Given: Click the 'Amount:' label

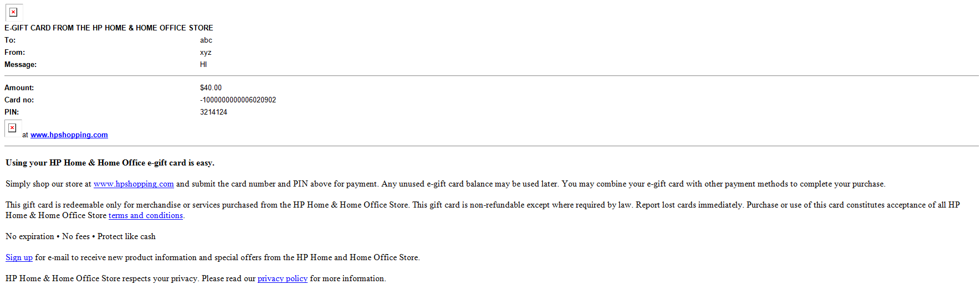Looking at the screenshot, I should click(x=19, y=88).
